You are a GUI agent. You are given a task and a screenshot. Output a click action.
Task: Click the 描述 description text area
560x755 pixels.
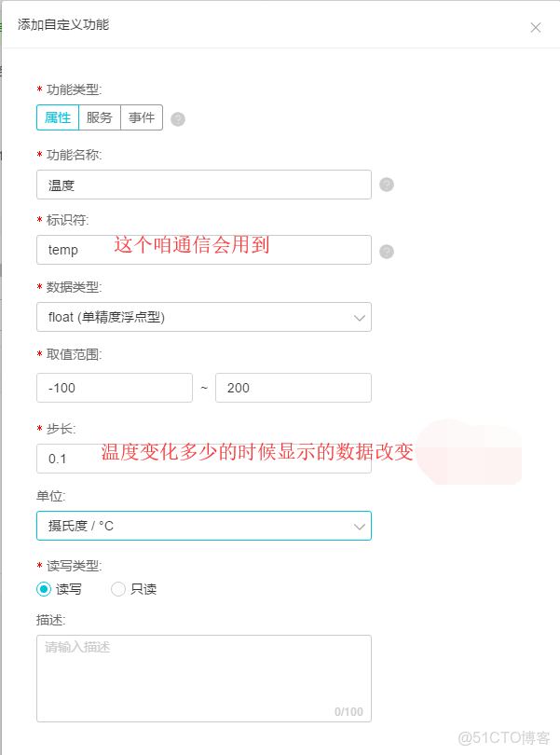pyautogui.click(x=203, y=671)
